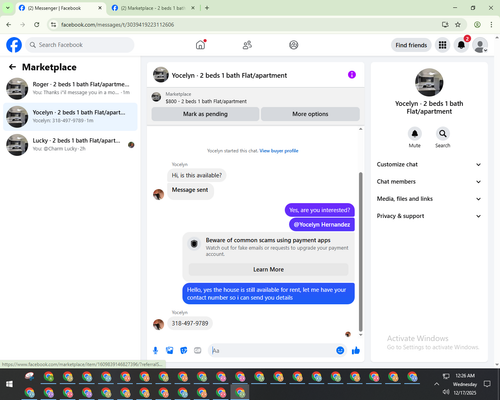500x400 pixels.
Task: Reload the page
Action: coord(37,25)
